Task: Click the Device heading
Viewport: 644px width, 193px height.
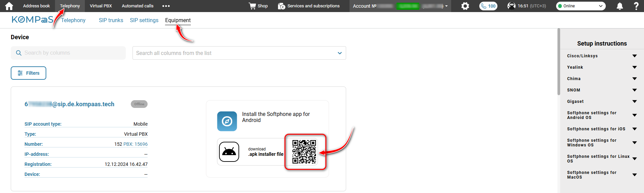Action: coord(20,37)
